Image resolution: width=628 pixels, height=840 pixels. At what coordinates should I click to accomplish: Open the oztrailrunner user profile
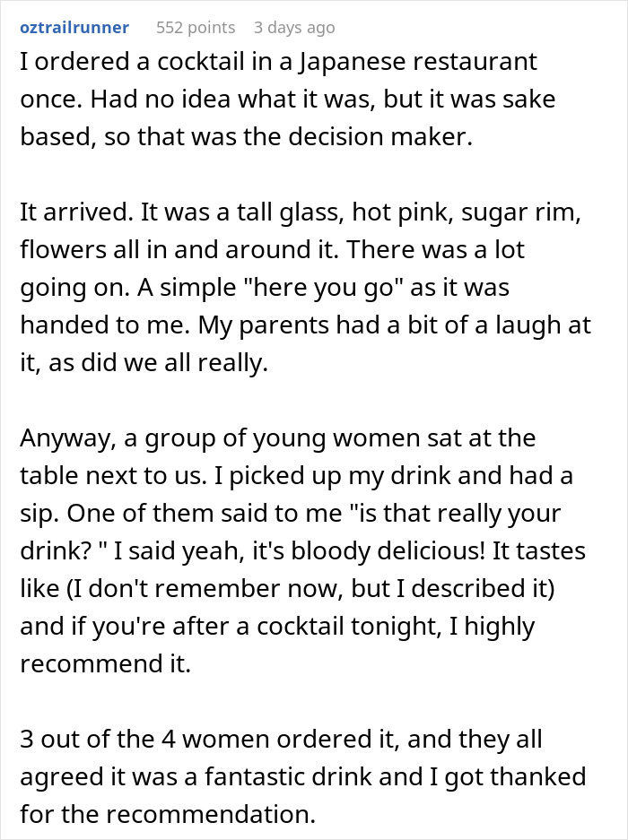click(x=74, y=28)
